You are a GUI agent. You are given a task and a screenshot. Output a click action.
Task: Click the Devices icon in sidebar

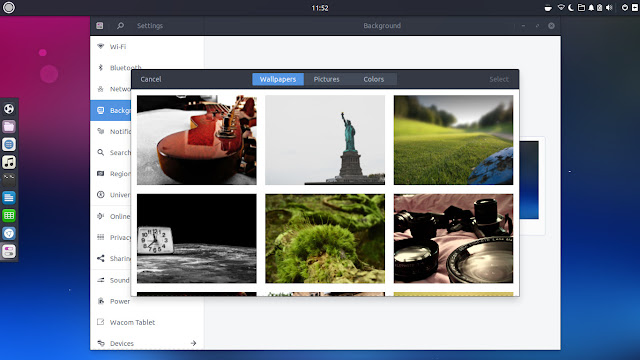(100, 343)
